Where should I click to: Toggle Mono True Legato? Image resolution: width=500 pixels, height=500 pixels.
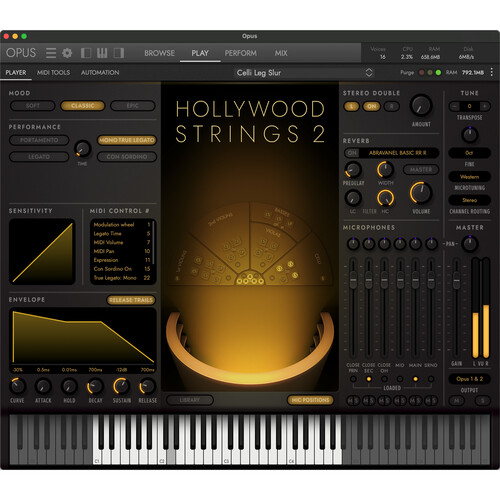(x=127, y=140)
